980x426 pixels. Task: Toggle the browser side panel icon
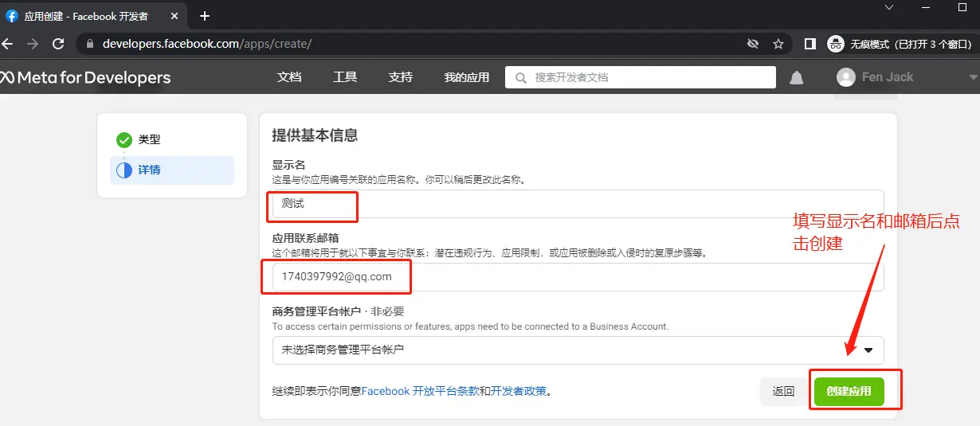[x=810, y=44]
